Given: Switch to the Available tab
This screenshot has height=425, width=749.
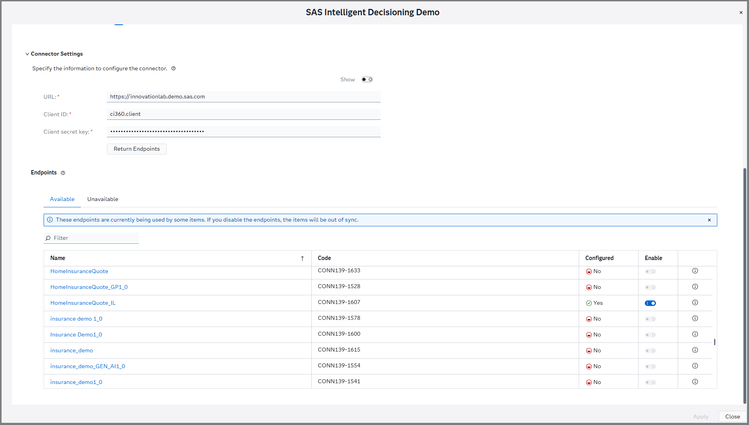Looking at the screenshot, I should (x=62, y=199).
